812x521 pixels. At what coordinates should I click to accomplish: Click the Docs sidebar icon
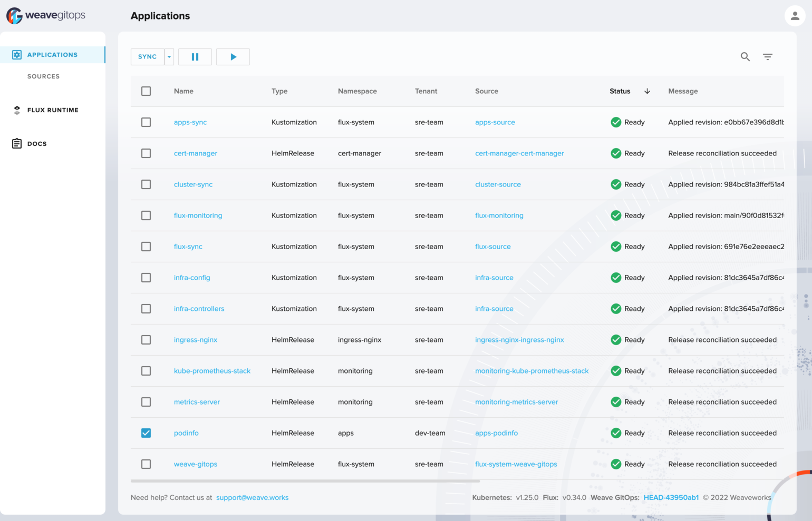tap(17, 143)
